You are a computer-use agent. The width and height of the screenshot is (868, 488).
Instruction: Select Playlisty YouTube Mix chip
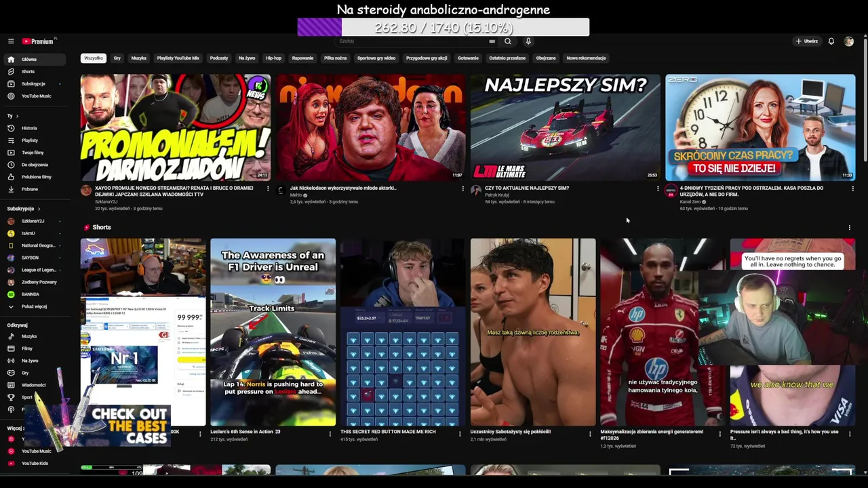click(x=178, y=58)
